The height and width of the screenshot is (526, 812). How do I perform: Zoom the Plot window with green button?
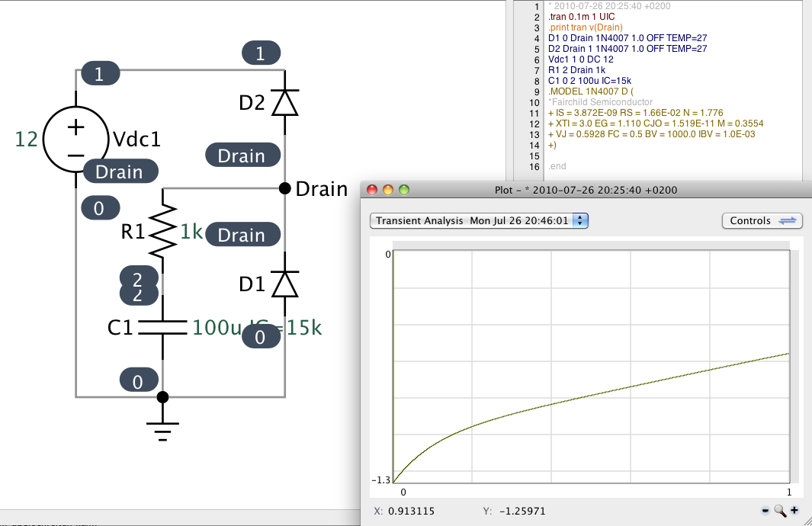[x=404, y=190]
